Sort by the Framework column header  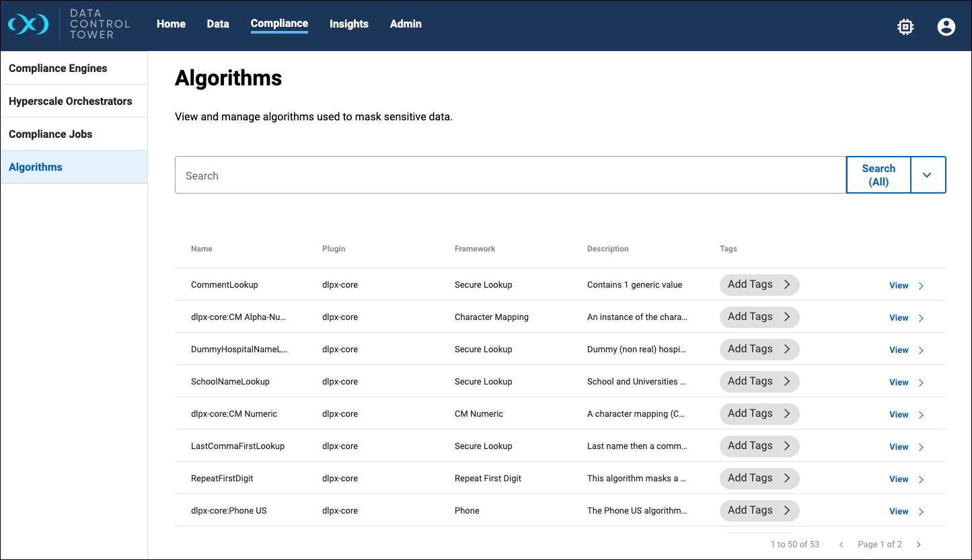[x=474, y=249]
